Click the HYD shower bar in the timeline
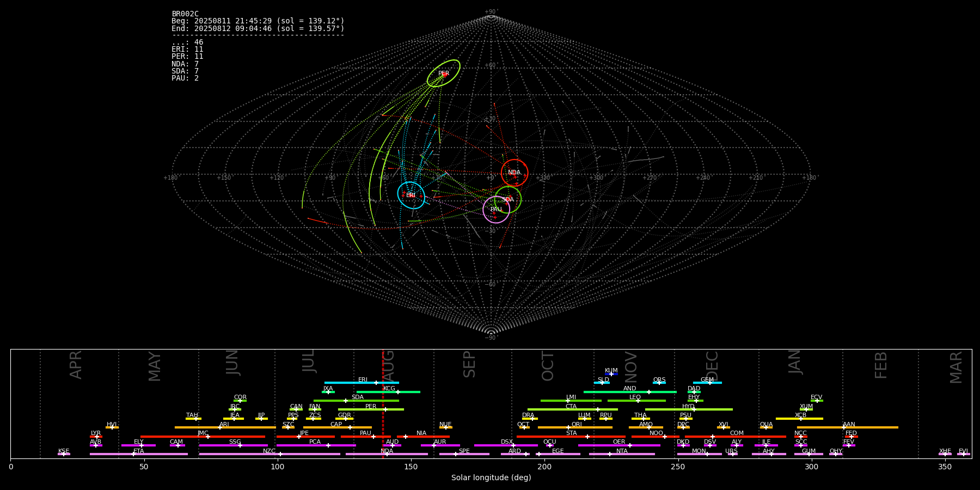 tap(689, 409)
